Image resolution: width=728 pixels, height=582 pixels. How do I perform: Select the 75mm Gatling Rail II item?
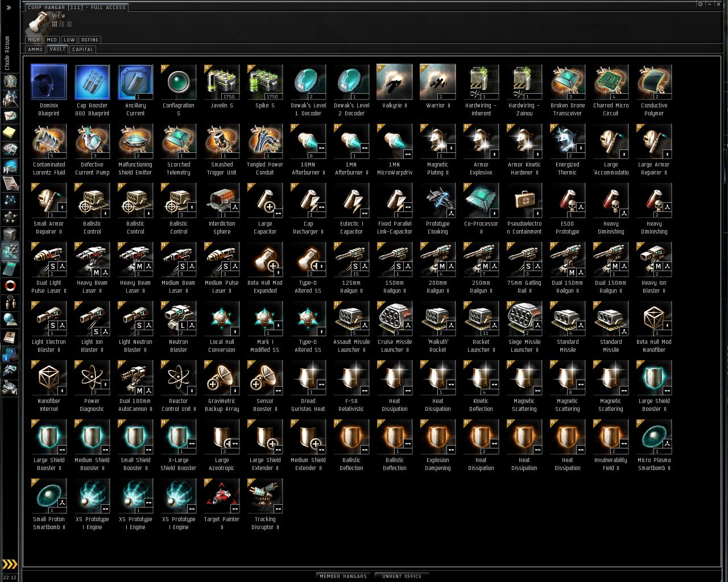524,268
